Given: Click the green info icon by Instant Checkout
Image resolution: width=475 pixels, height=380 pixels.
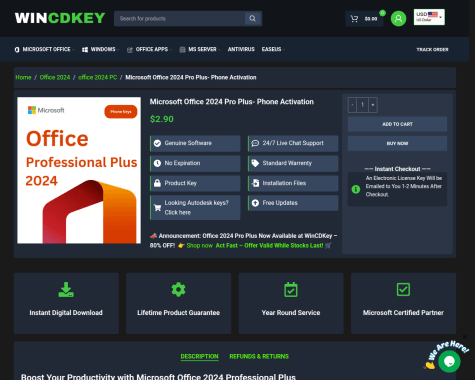Looking at the screenshot, I should click(x=356, y=189).
